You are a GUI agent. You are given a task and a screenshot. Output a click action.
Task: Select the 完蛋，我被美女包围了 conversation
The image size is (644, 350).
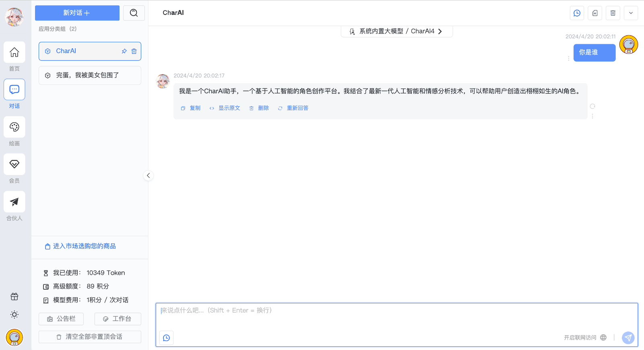tap(90, 75)
